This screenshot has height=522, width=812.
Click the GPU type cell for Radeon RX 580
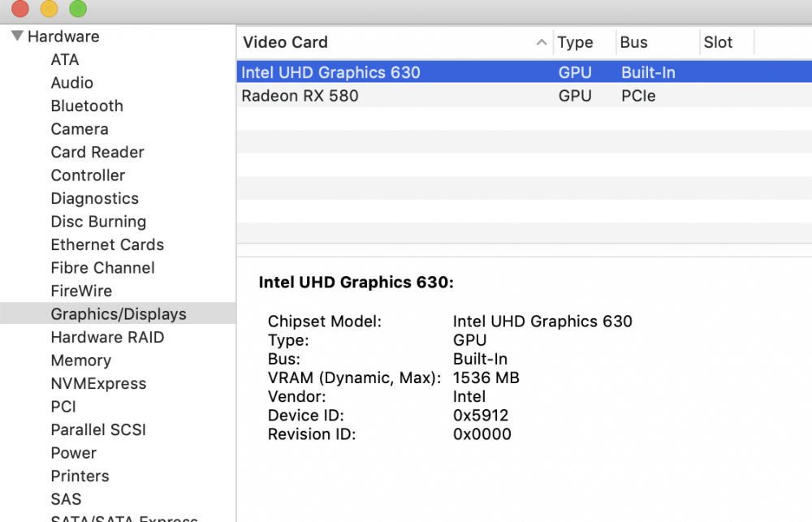(575, 96)
